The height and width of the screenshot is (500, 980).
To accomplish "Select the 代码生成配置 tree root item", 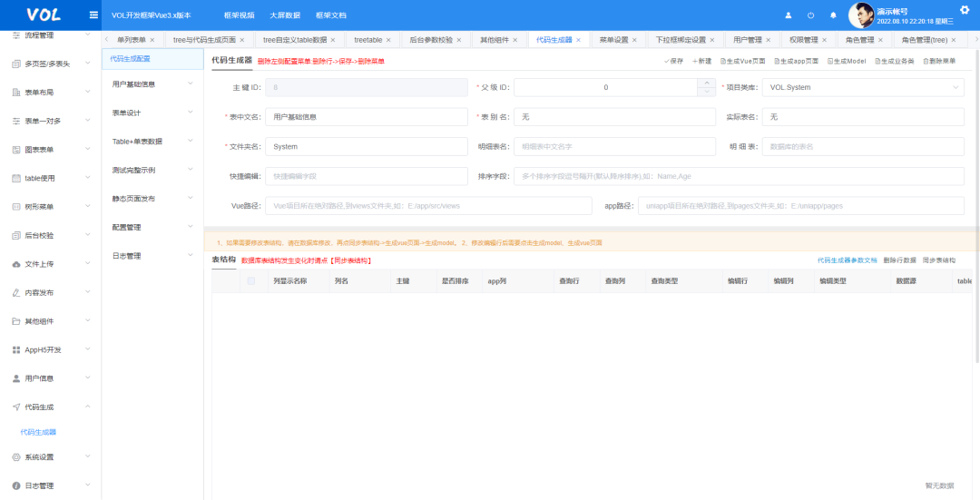I will (152, 59).
